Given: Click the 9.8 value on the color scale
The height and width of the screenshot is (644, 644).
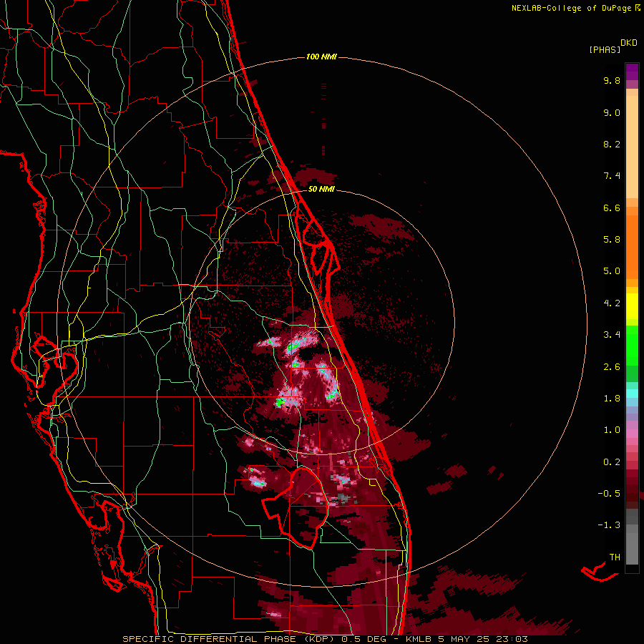Looking at the screenshot, I should [x=612, y=80].
